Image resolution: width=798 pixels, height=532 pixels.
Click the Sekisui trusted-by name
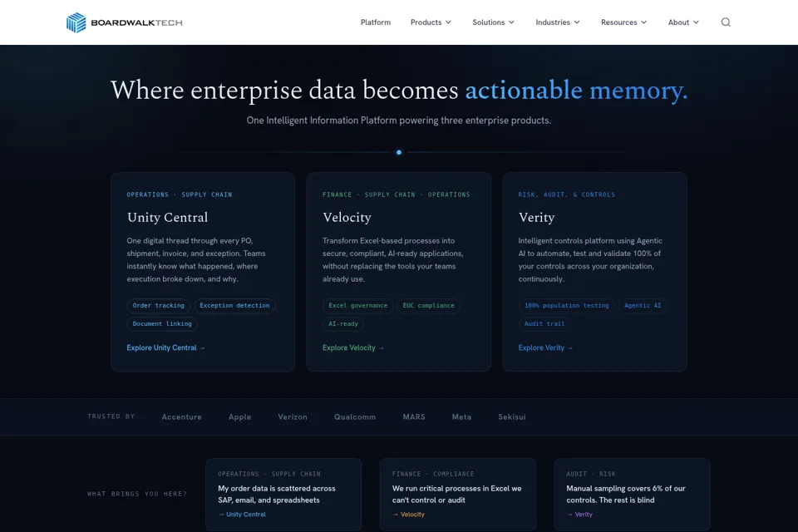point(512,417)
